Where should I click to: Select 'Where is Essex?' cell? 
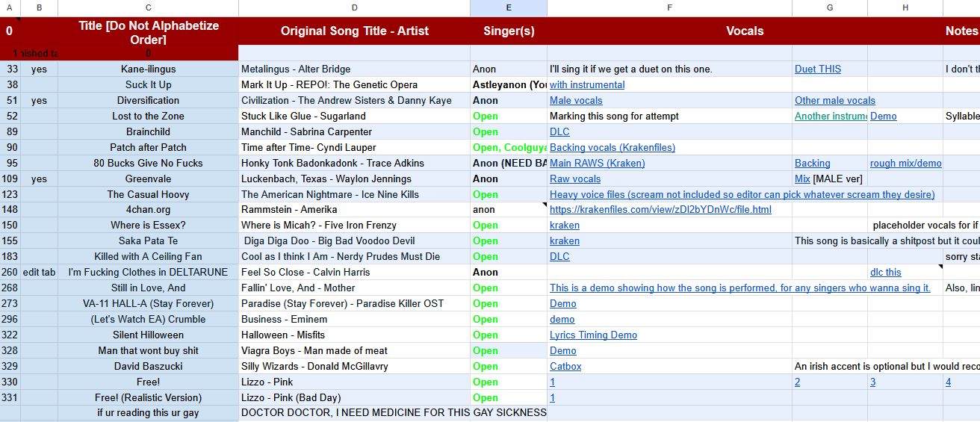(149, 225)
